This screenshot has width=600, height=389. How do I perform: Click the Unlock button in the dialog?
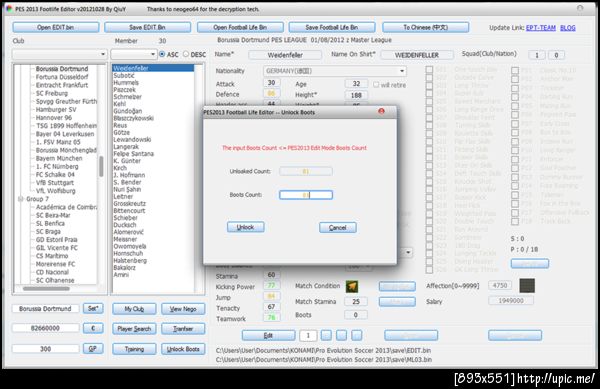(245, 227)
